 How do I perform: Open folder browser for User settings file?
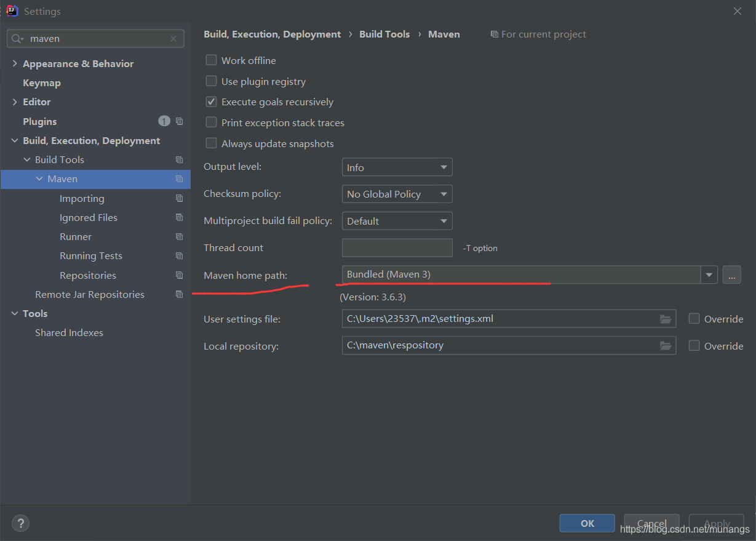(x=666, y=319)
